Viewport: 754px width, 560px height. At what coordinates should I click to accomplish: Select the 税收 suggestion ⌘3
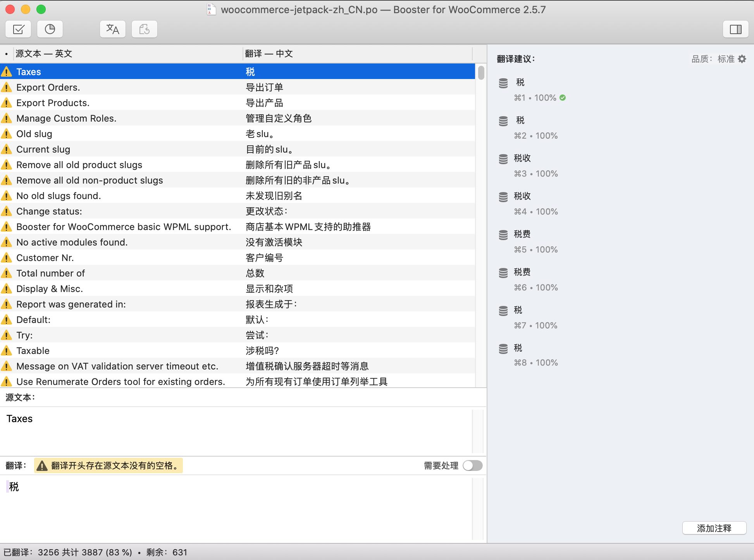coord(522,158)
